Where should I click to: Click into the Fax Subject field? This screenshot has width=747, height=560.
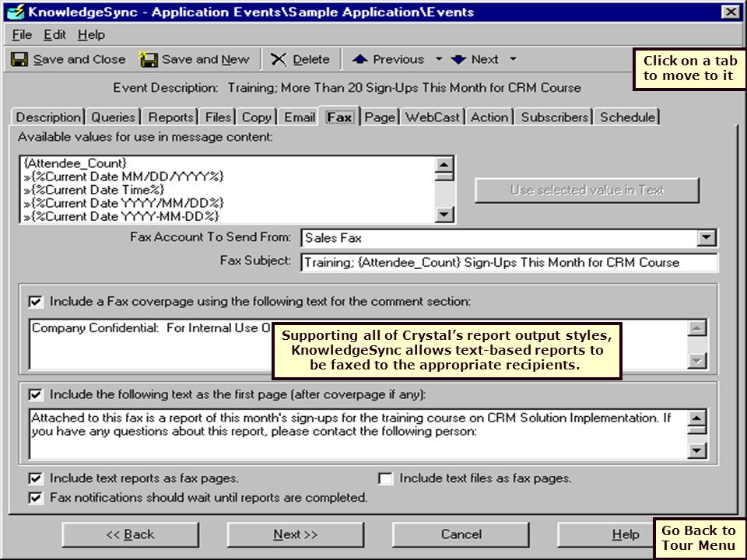(509, 262)
